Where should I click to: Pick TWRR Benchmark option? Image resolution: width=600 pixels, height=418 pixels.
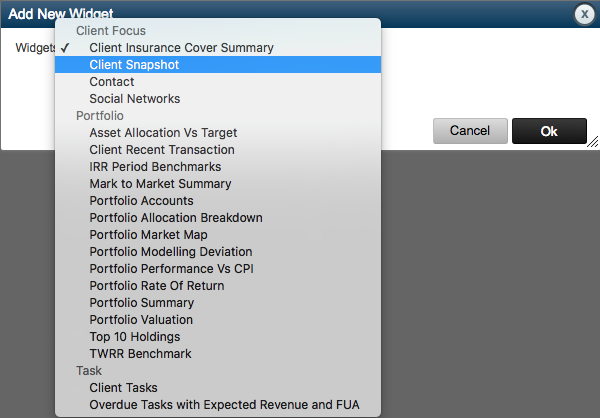140,354
